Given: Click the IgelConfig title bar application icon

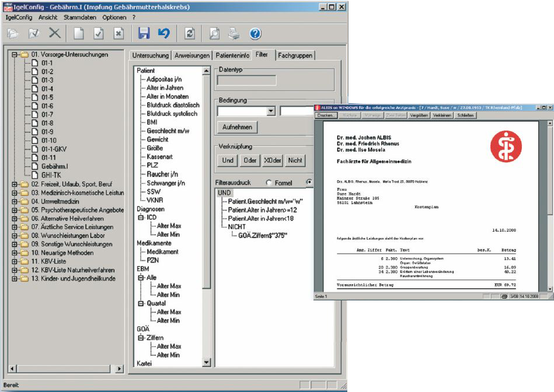Looking at the screenshot, I should click(8, 7).
